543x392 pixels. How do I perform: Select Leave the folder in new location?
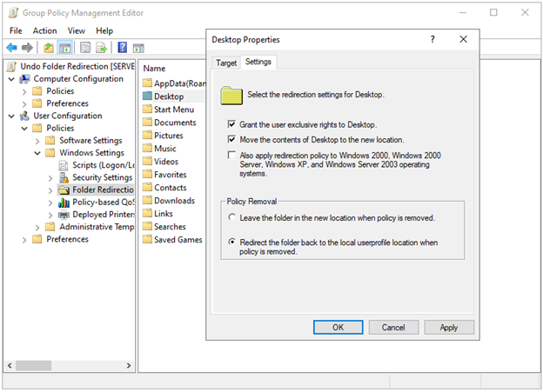(x=231, y=217)
